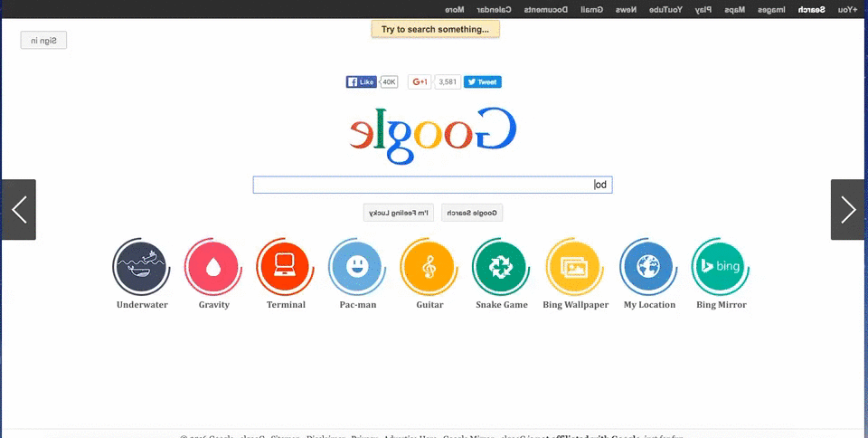Open the Guitar treble clef icon
The image size is (868, 438).
[x=429, y=268]
